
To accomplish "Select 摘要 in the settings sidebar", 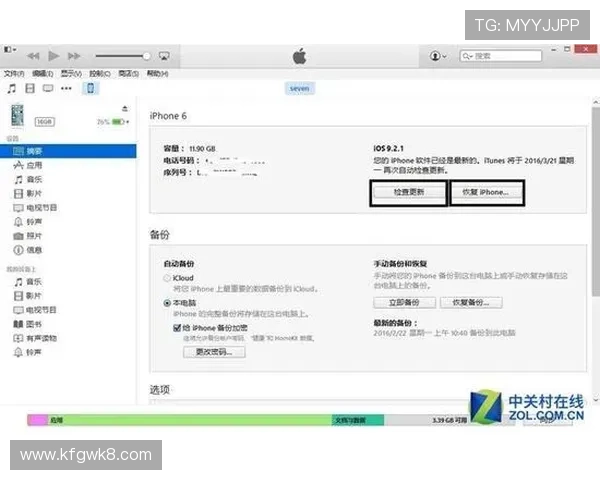I will click(x=68, y=151).
